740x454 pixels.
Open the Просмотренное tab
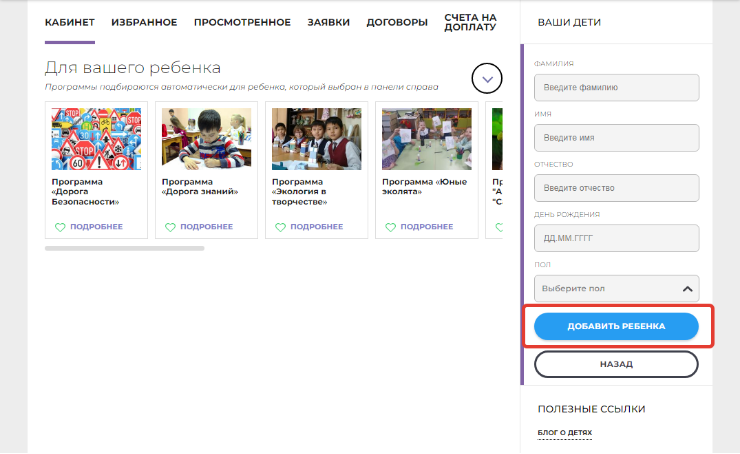[243, 22]
